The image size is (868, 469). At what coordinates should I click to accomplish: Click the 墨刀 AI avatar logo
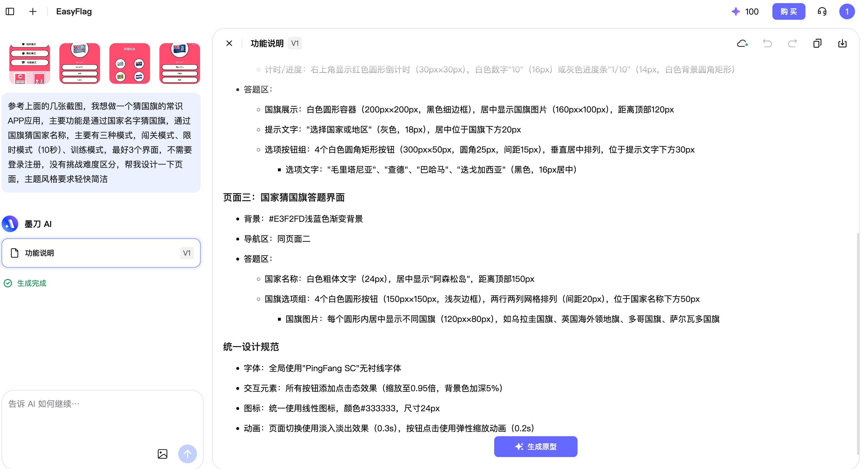(x=10, y=224)
